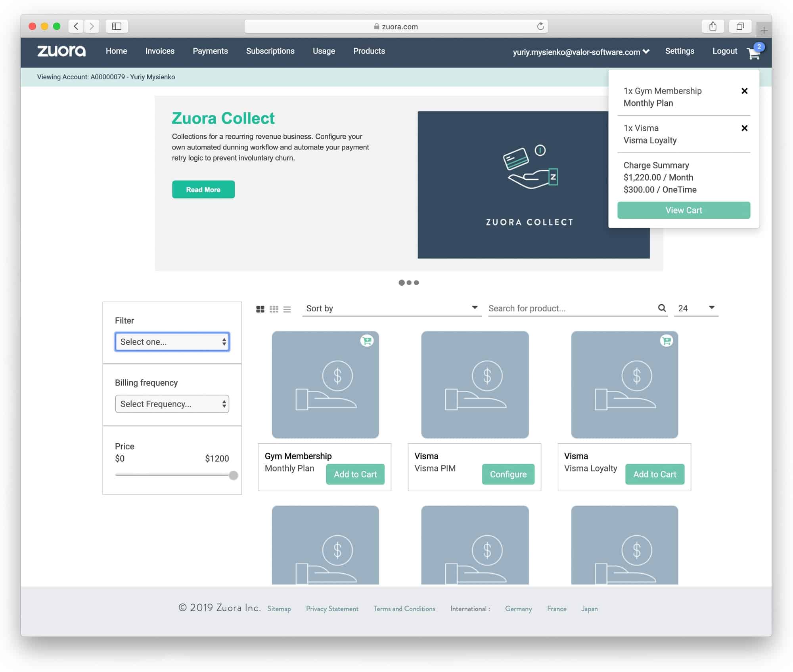Switch to list view

pos(287,309)
